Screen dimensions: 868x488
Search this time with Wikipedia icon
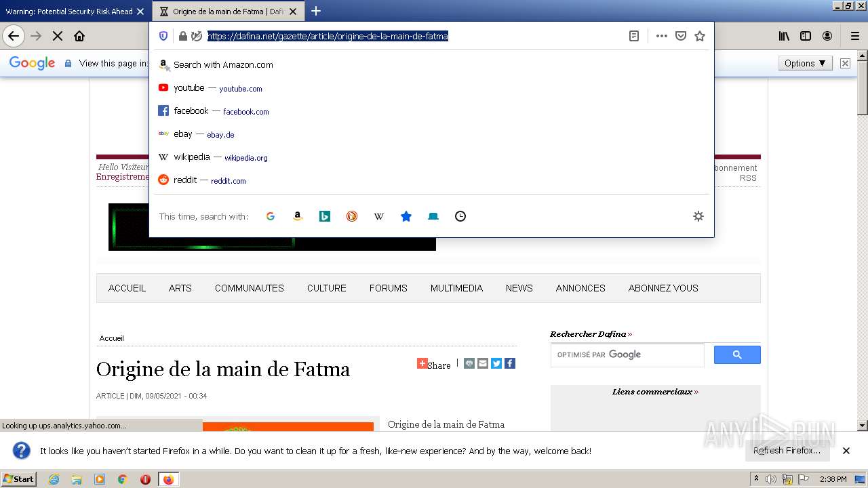coord(379,216)
